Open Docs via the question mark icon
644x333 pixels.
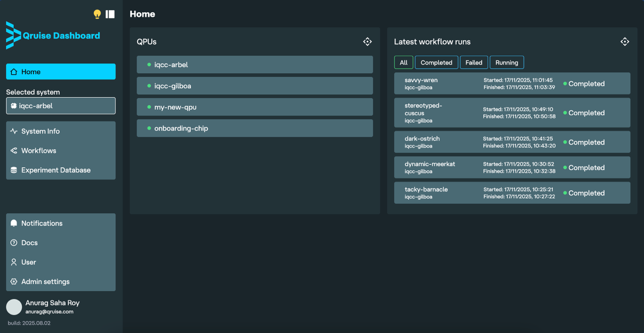click(x=14, y=243)
